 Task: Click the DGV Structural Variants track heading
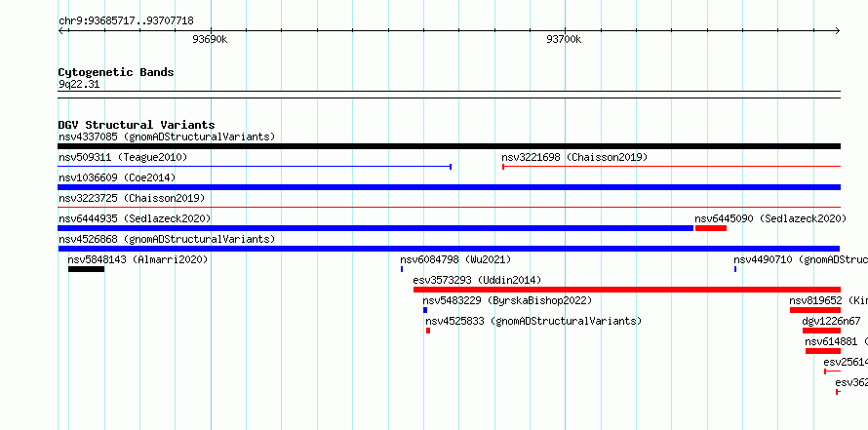(x=137, y=125)
